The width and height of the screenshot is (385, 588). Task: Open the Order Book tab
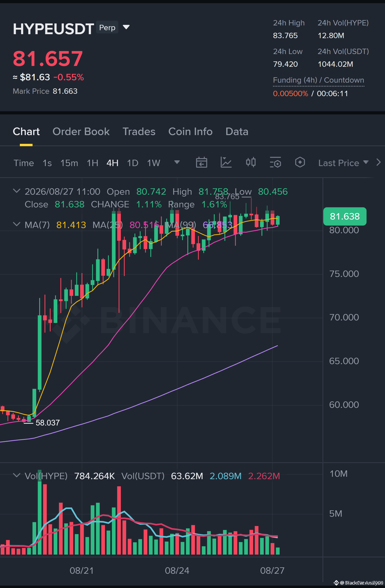pos(81,132)
